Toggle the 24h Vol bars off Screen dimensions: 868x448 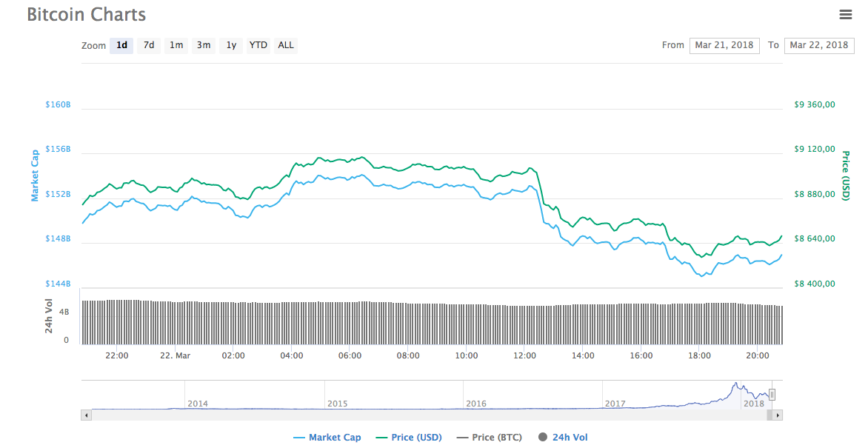[564, 437]
